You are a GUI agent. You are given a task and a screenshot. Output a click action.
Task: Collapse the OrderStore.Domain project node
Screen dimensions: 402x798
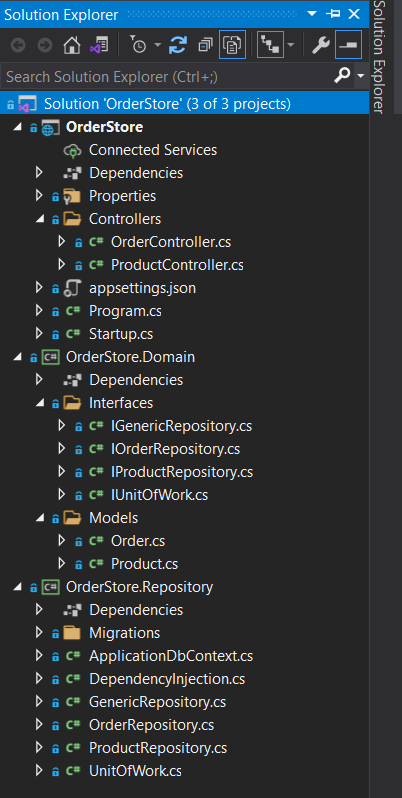[18, 357]
